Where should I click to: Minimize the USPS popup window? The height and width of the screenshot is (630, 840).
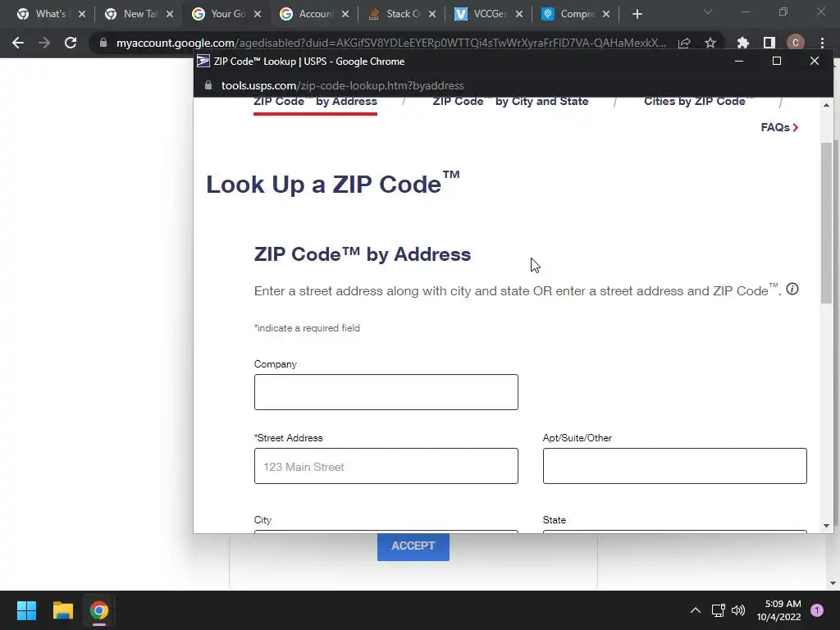click(x=739, y=61)
